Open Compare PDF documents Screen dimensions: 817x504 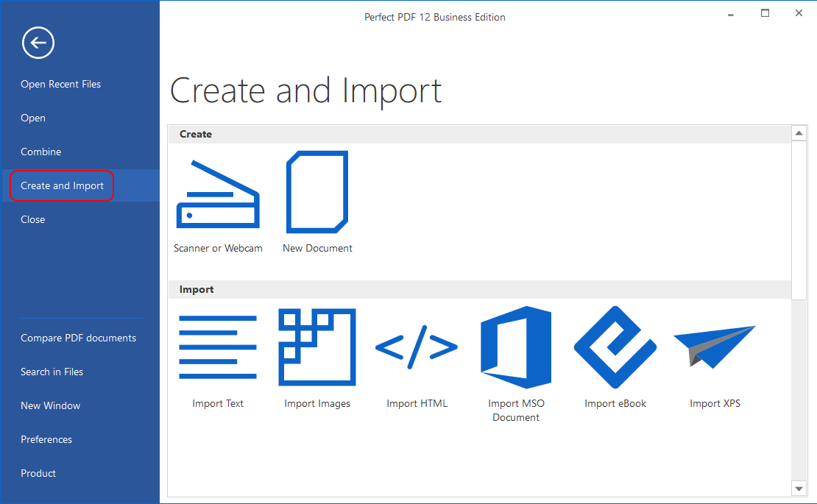[x=78, y=338]
